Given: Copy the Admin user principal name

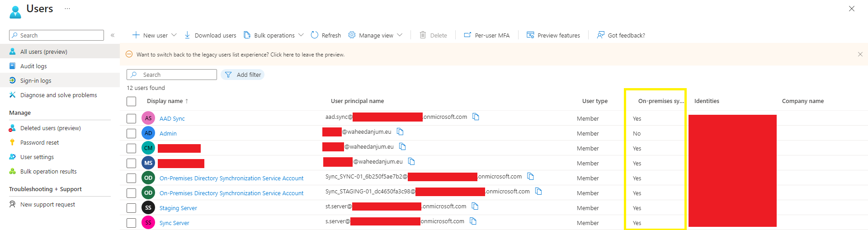Looking at the screenshot, I should point(400,131).
